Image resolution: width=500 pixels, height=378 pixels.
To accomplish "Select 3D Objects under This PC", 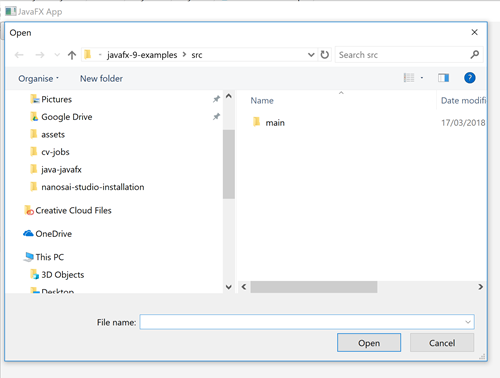I will click(63, 275).
